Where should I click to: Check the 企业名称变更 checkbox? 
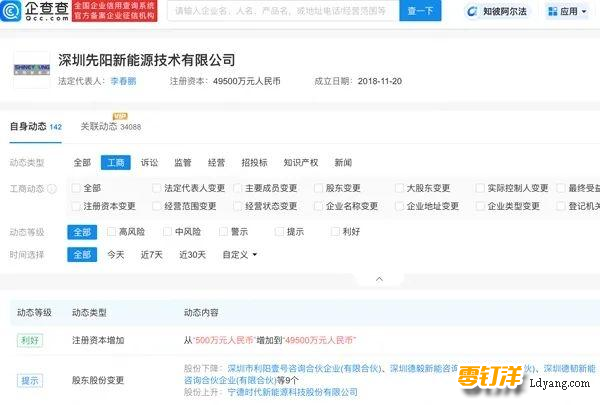click(318, 206)
